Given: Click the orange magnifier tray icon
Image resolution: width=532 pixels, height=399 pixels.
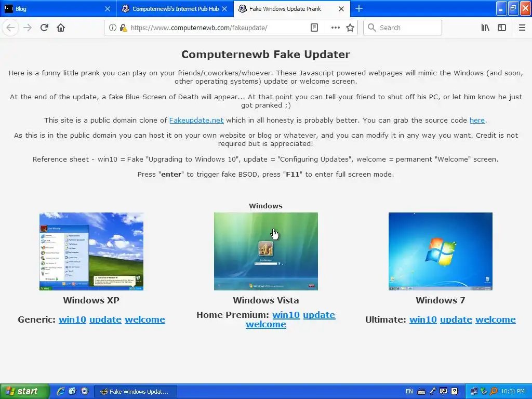Looking at the screenshot, I should pyautogui.click(x=494, y=392).
